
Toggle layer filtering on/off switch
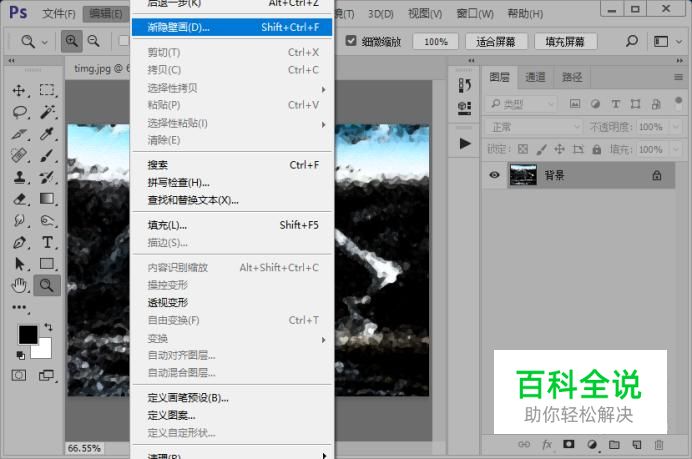pos(678,103)
